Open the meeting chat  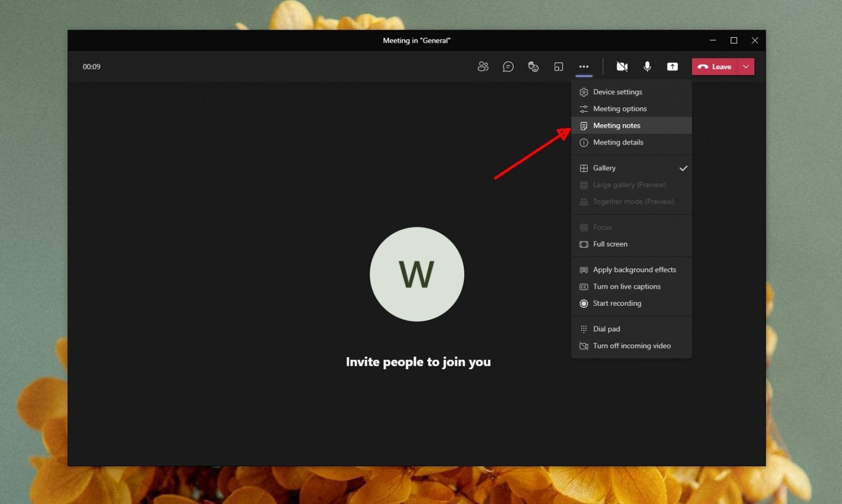pos(508,66)
